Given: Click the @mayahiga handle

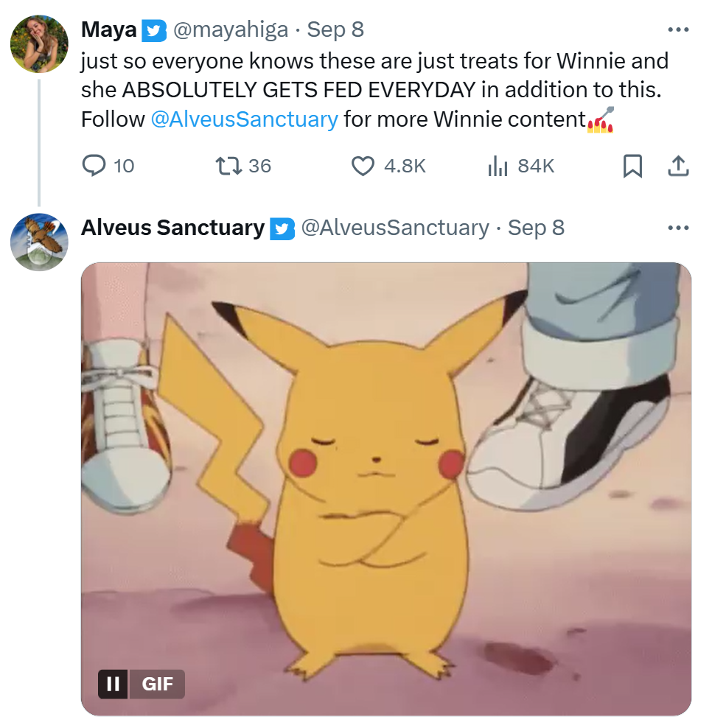Looking at the screenshot, I should (x=230, y=30).
